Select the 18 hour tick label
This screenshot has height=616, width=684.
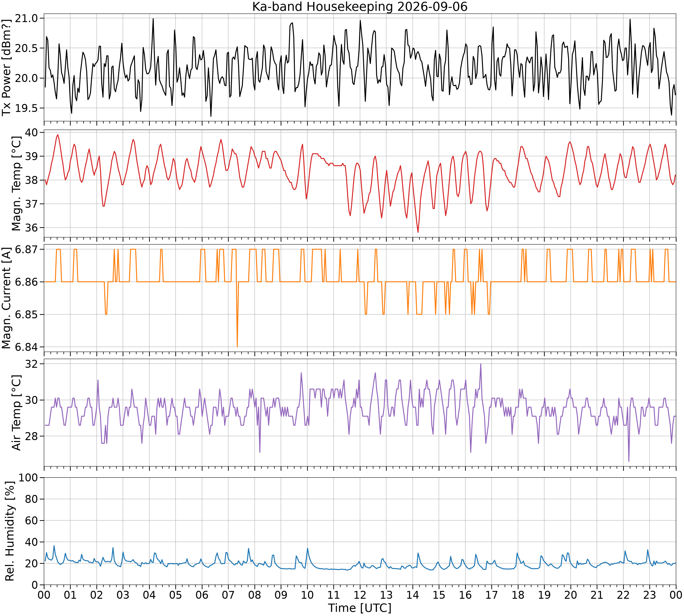click(x=518, y=595)
